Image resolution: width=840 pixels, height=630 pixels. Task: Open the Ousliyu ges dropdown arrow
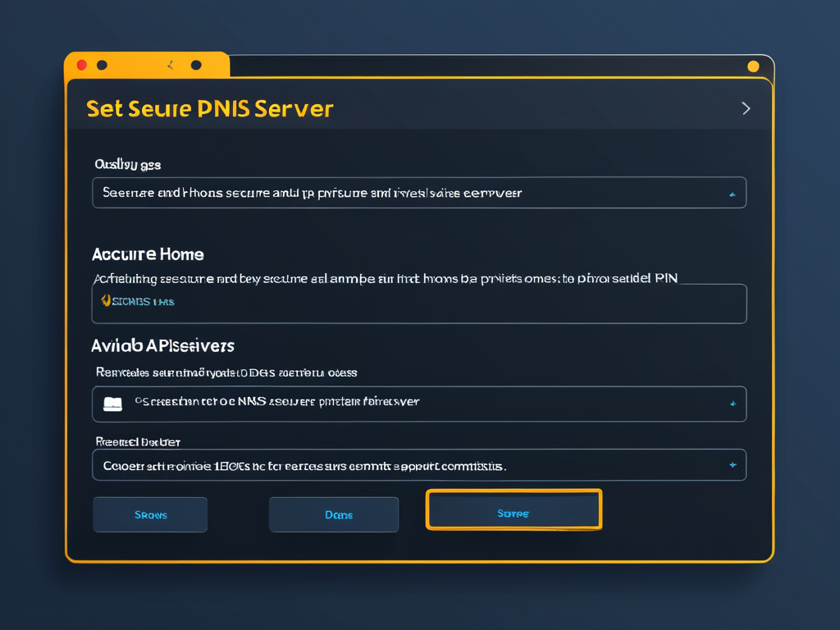732,194
